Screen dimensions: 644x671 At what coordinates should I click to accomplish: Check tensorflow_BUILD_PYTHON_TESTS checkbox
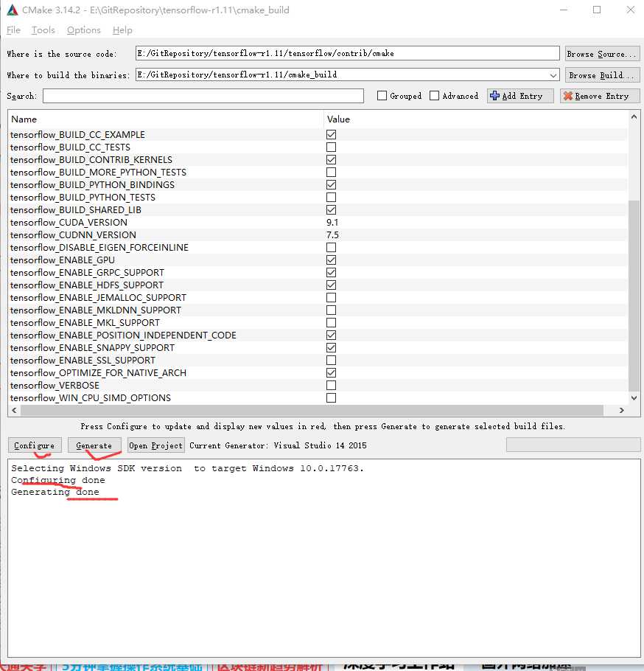click(331, 198)
